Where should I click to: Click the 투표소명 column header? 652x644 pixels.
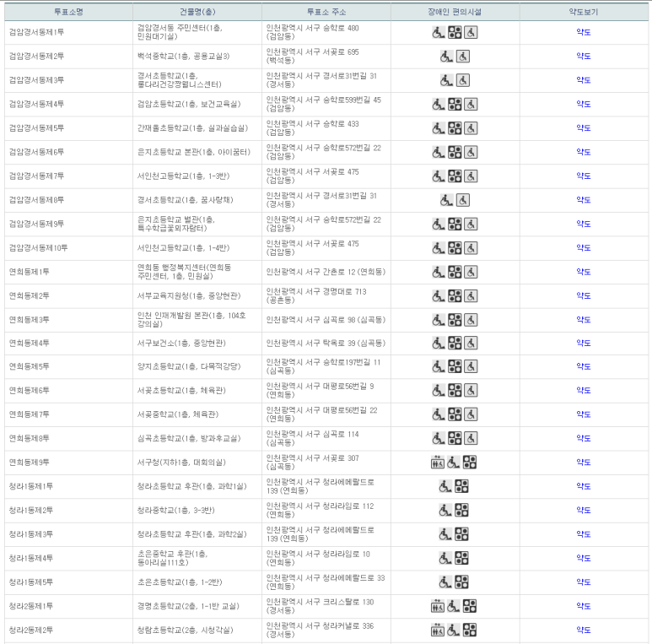click(x=68, y=12)
